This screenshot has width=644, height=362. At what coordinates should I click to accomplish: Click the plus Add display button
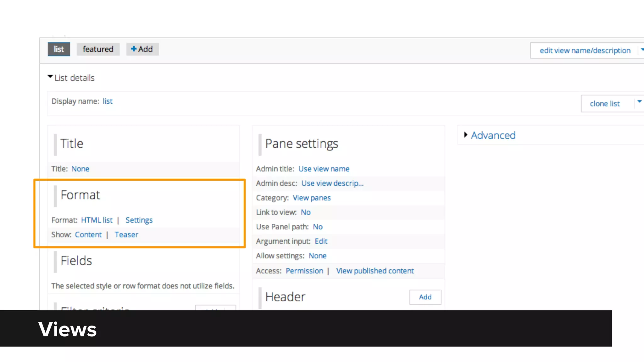coord(142,49)
